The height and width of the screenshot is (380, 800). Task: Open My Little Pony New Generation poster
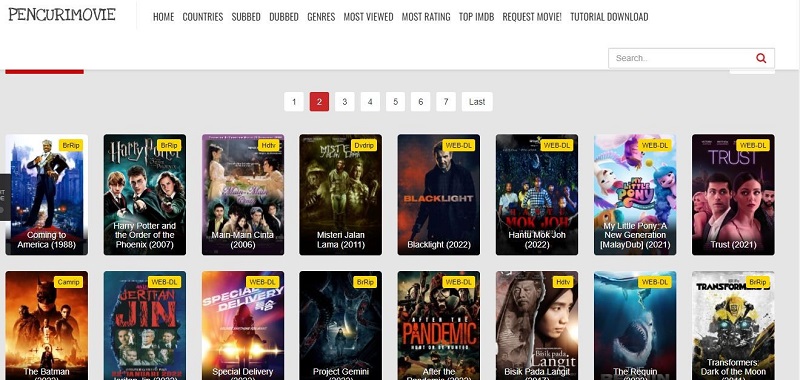tap(635, 194)
